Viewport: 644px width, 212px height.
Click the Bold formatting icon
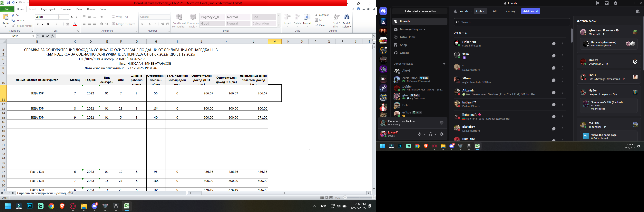tap(37, 24)
